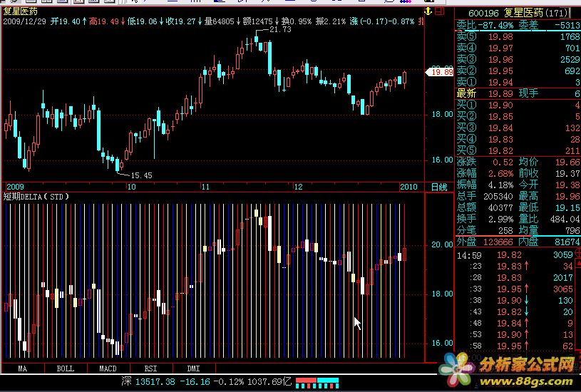Click the 现手 label

pos(528,93)
